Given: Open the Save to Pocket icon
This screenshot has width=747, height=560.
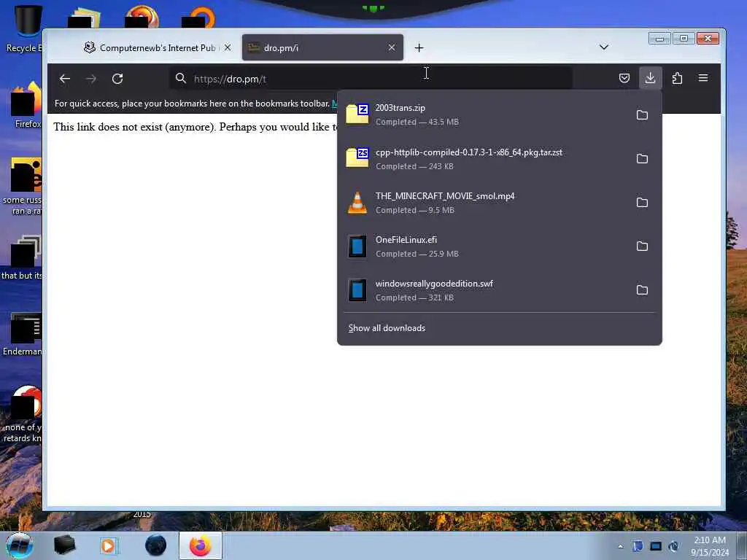Looking at the screenshot, I should pyautogui.click(x=624, y=78).
